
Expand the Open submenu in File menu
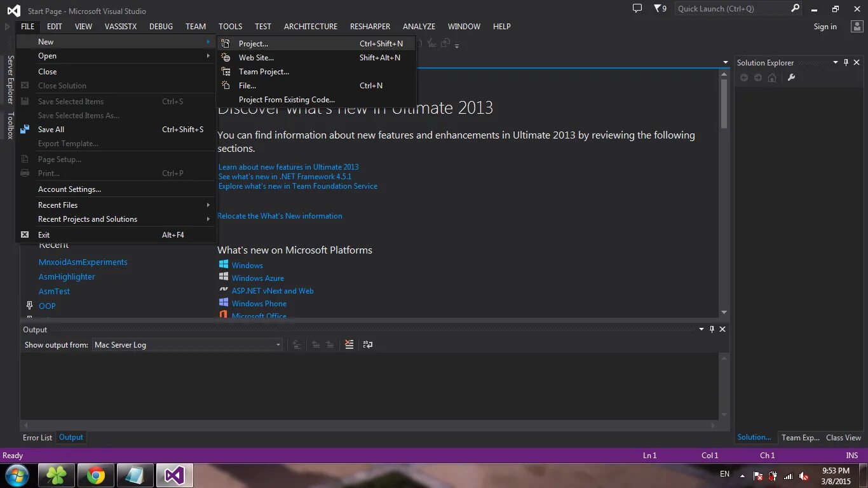[115, 56]
